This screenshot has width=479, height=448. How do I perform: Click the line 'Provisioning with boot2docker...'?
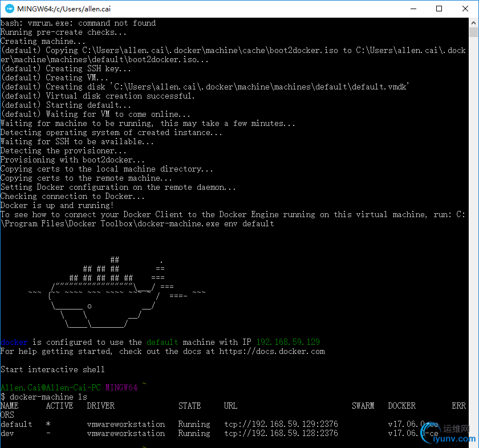pos(73,160)
